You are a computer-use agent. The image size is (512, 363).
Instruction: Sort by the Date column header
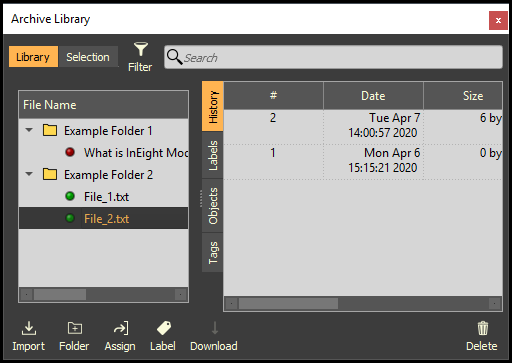373,96
